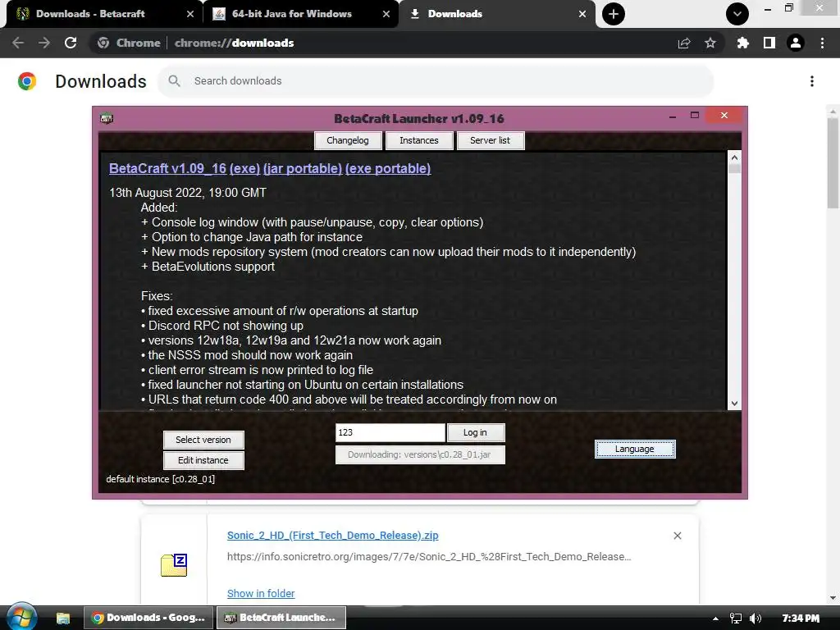Image resolution: width=840 pixels, height=630 pixels.
Task: Open the Instances button in BetaCraft
Action: 419,140
